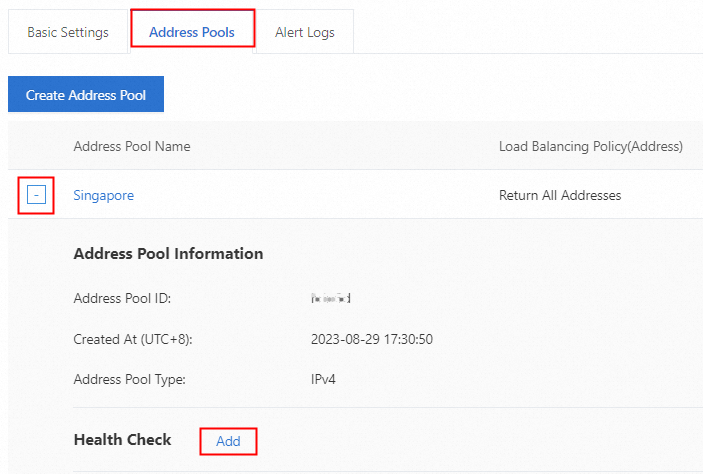Viewport: 703px width, 474px height.
Task: Click the Health Check heading
Action: [x=122, y=439]
